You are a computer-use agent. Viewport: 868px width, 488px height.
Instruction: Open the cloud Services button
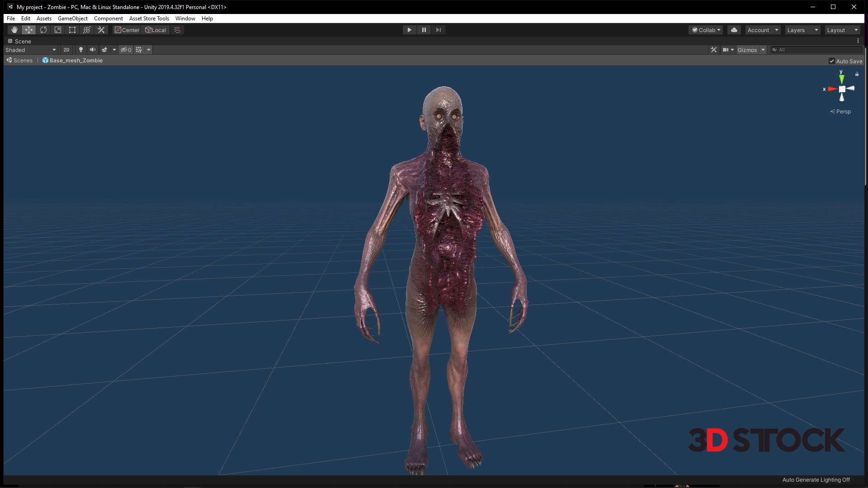[x=734, y=30]
